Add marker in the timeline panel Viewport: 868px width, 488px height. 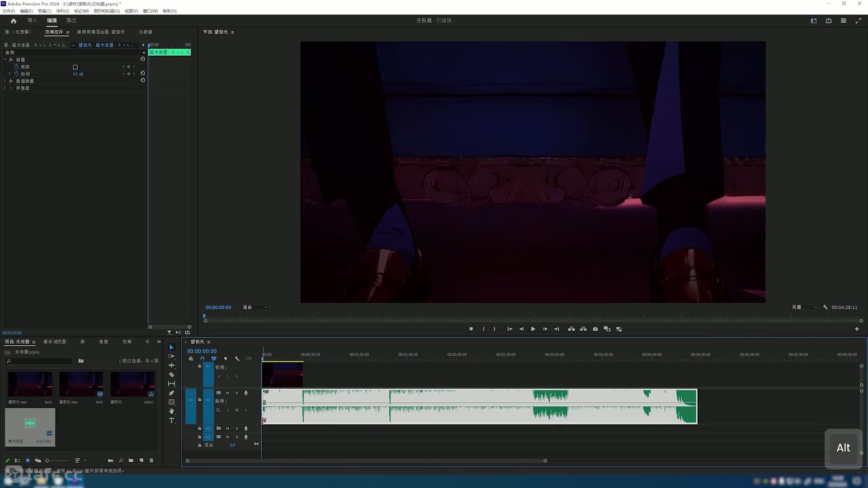(x=226, y=359)
